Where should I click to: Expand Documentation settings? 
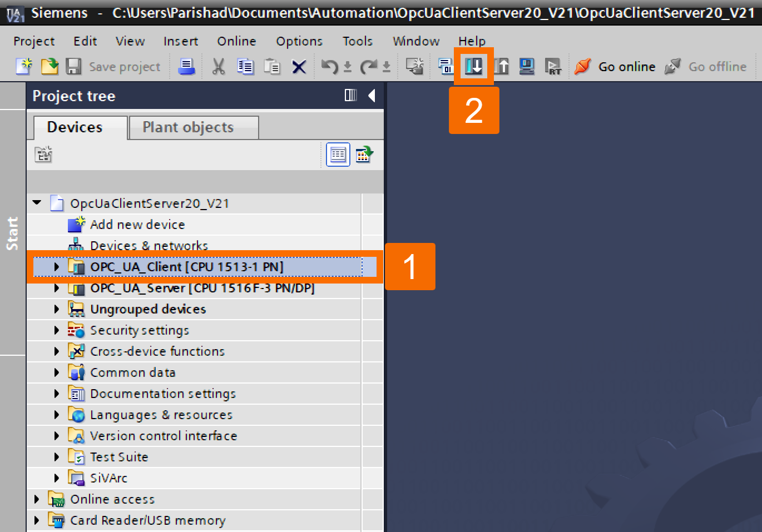[x=56, y=394]
